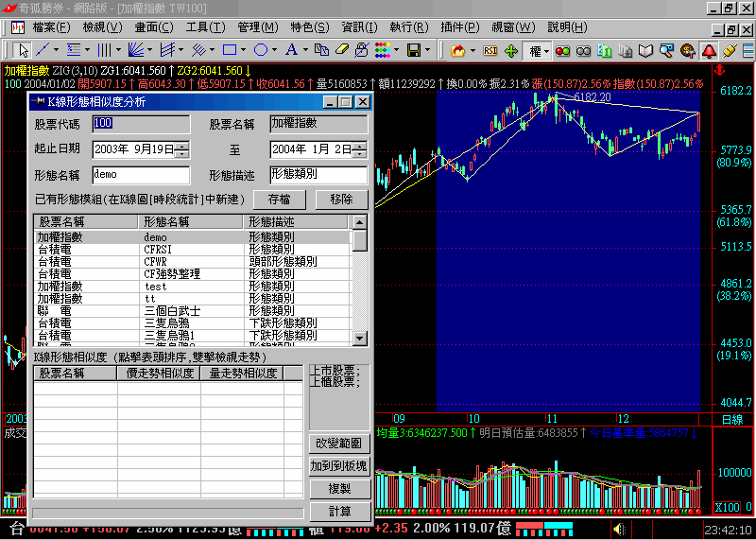Open the color palette grid
The width and height of the screenshot is (756, 540).
click(x=382, y=50)
